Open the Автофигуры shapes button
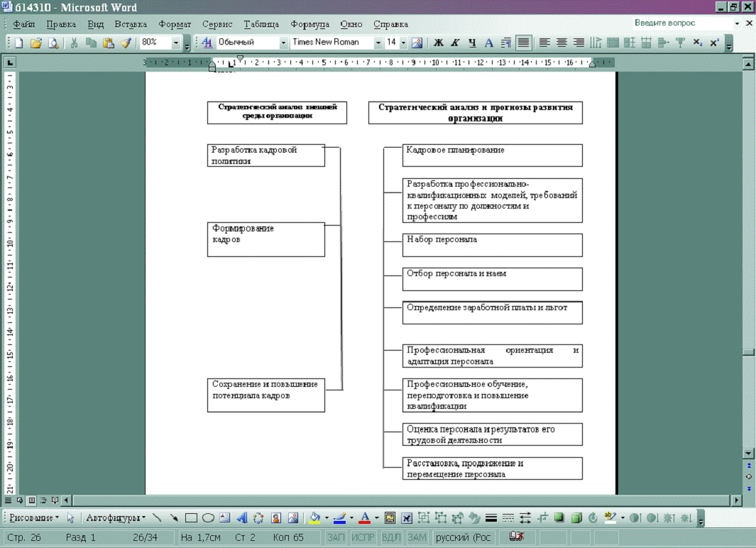 pyautogui.click(x=115, y=517)
